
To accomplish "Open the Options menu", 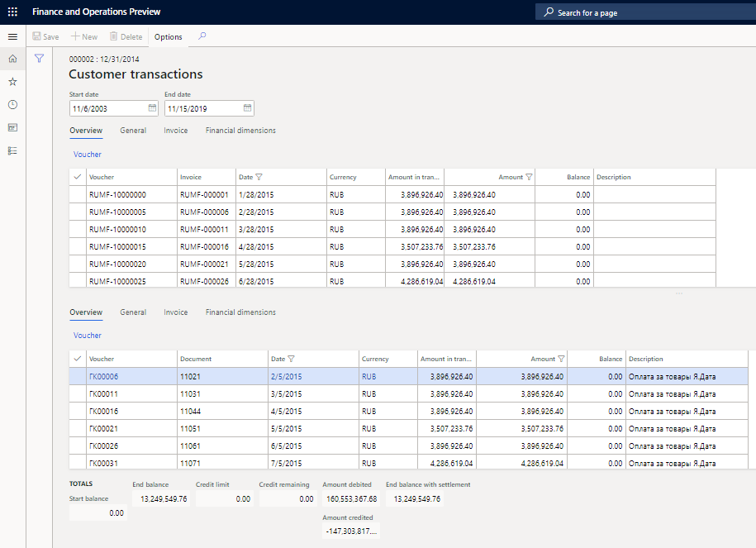I will (168, 37).
